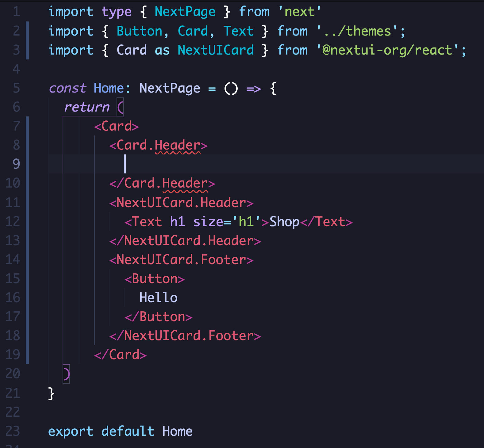Click the closing curly brace on line 21

(51, 393)
